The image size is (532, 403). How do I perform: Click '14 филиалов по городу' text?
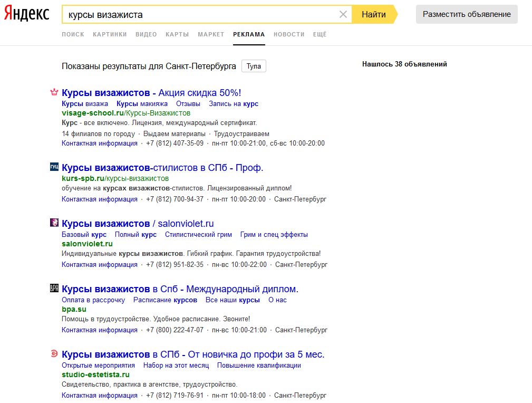tap(99, 134)
